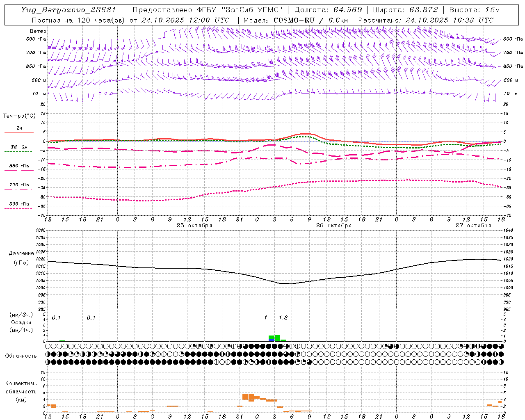525x420 pixels.
Task: Select the date label 25 октября under temperature chart
Action: pos(194,225)
